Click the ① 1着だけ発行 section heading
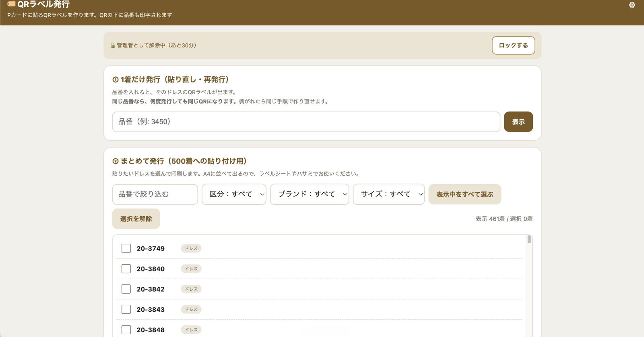644x337 pixels. click(171, 80)
